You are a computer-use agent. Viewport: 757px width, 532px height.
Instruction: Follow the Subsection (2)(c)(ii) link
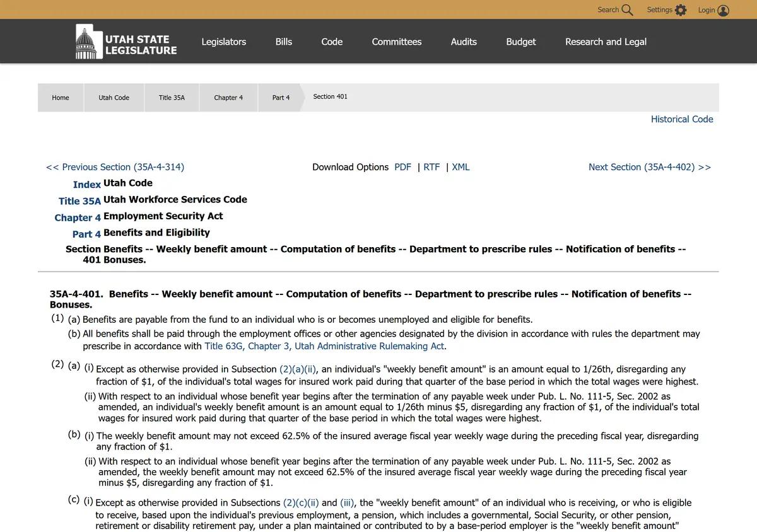tap(301, 503)
